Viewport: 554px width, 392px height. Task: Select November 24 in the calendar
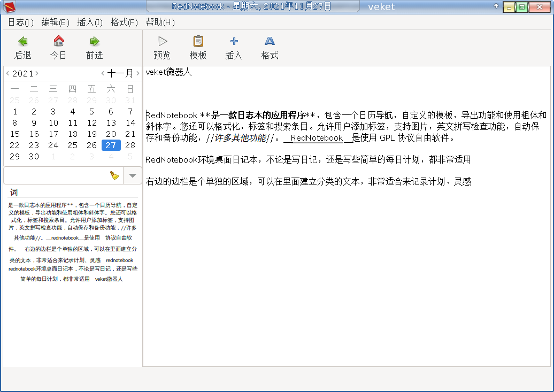point(53,145)
